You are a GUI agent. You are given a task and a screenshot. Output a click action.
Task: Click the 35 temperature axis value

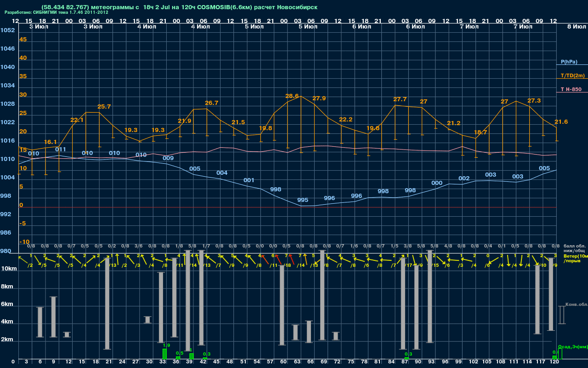pos(23,76)
